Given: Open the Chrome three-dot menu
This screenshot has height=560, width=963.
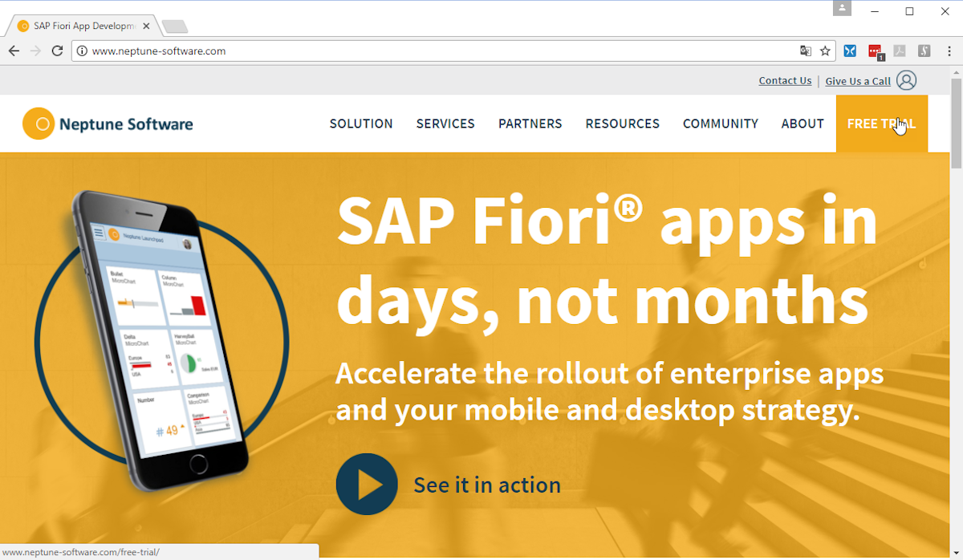Looking at the screenshot, I should point(948,51).
